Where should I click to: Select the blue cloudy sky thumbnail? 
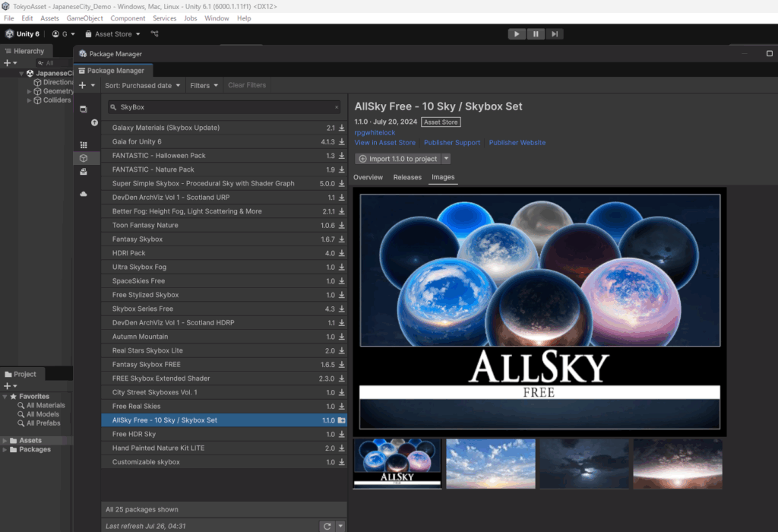tap(491, 464)
